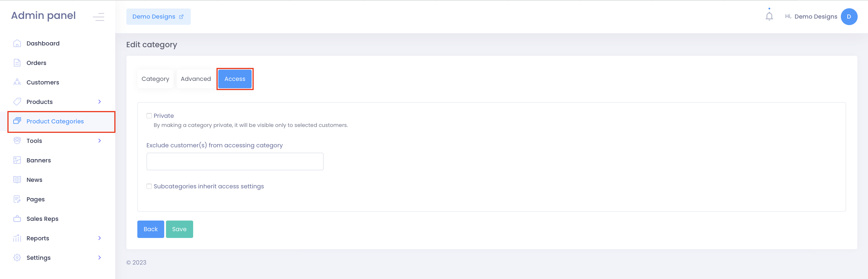Expand the Products submenu chevron
The width and height of the screenshot is (868, 279).
coord(100,102)
